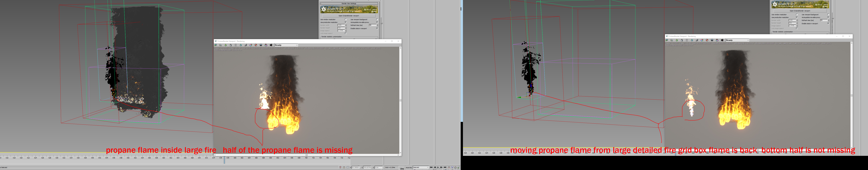Click the X coordinate input field
Viewport: 868px width, 170px height.
coord(355,167)
